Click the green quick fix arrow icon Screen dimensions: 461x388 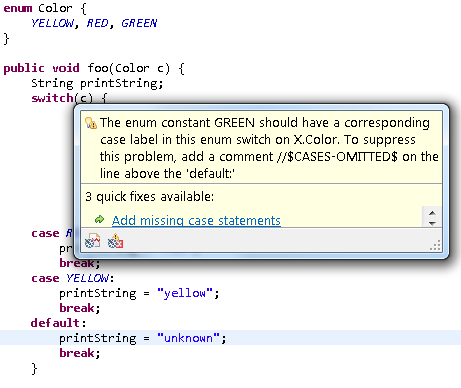99,219
